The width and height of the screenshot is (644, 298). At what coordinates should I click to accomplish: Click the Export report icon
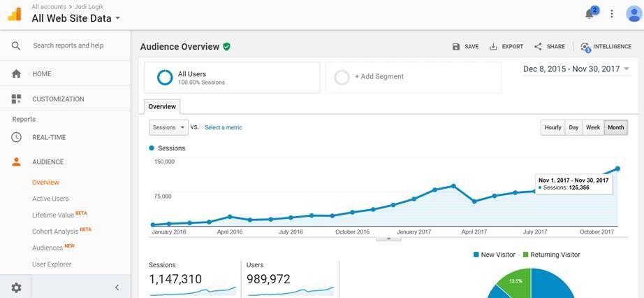tap(493, 47)
